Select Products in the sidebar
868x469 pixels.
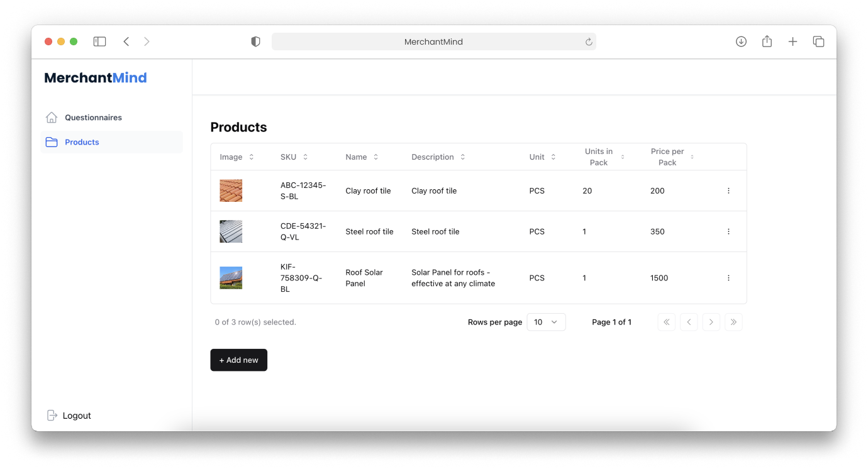tap(82, 142)
